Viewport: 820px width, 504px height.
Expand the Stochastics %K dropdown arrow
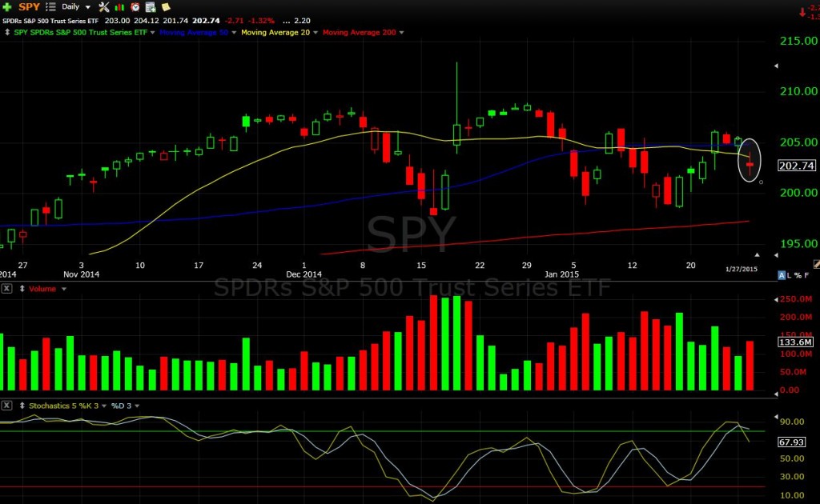(x=104, y=406)
